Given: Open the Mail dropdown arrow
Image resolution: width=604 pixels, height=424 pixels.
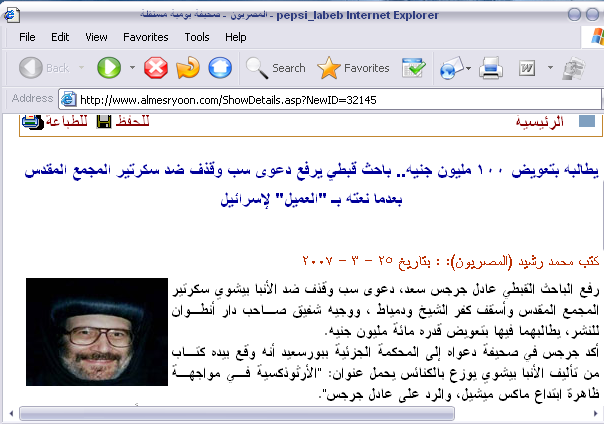Looking at the screenshot, I should pyautogui.click(x=468, y=68).
